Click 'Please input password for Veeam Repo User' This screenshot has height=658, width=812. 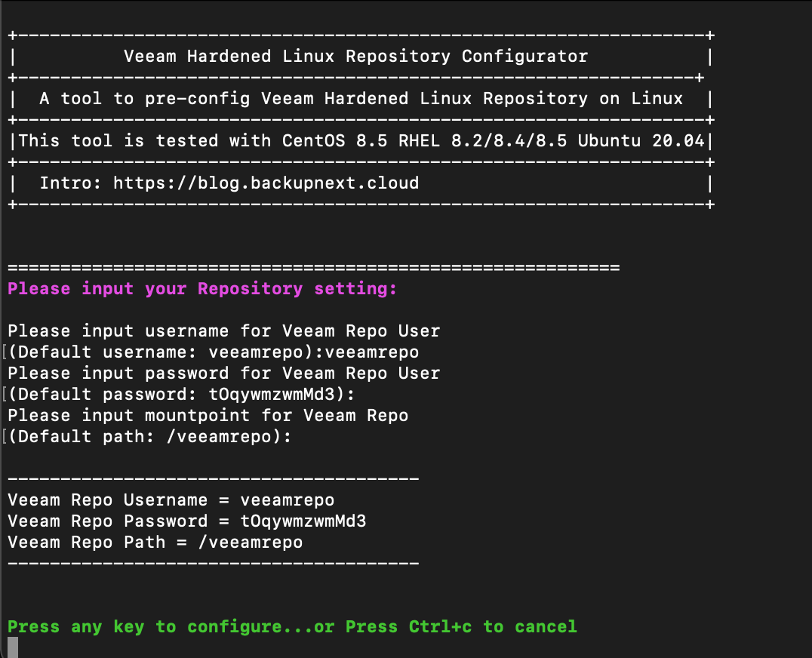(223, 374)
